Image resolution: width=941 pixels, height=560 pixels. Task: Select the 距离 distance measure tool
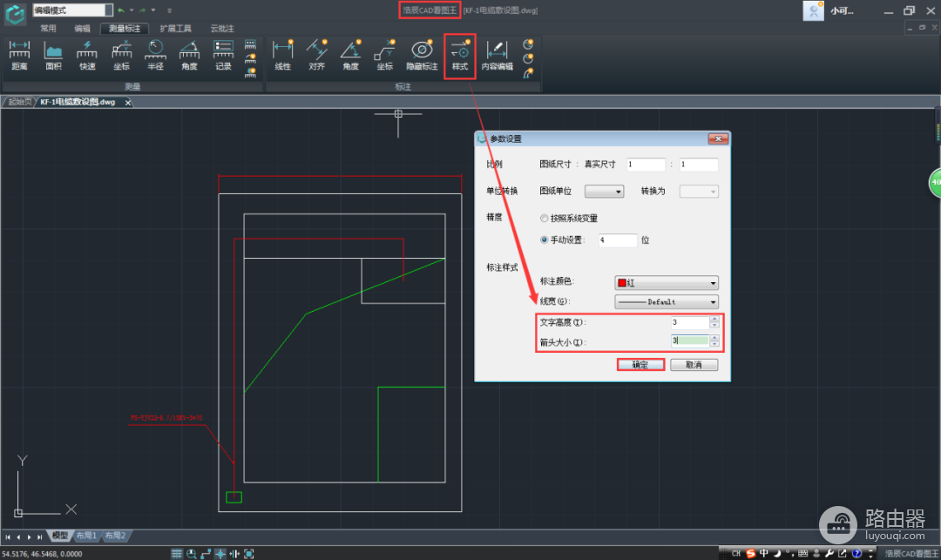click(19, 55)
